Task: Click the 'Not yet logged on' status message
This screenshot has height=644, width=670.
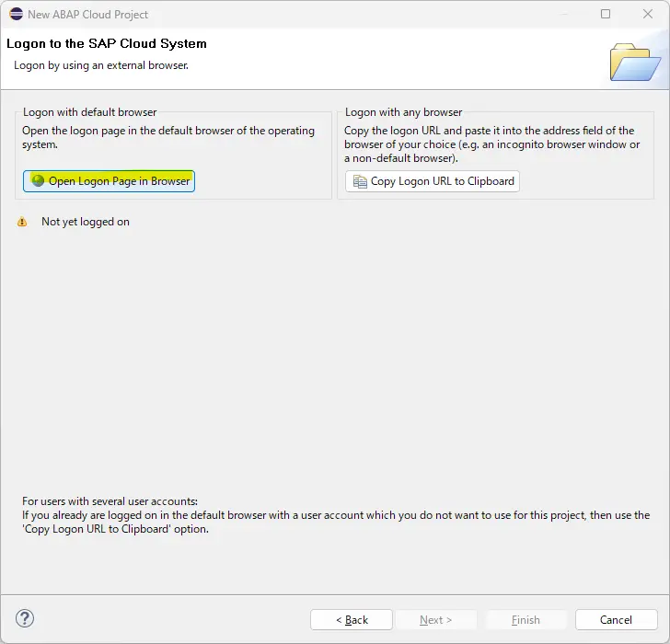Action: 86,222
